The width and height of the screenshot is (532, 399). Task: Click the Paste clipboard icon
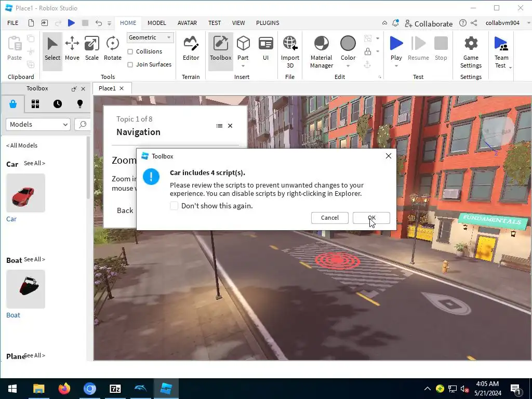[15, 48]
